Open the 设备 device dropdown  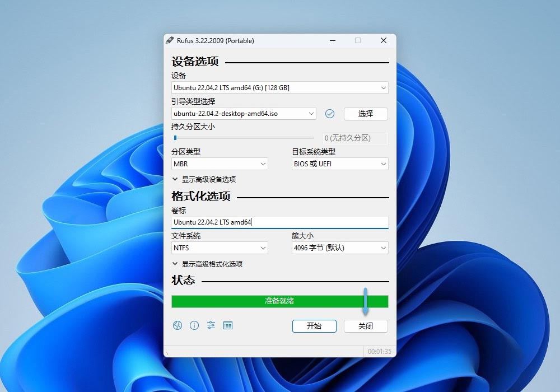coord(279,88)
